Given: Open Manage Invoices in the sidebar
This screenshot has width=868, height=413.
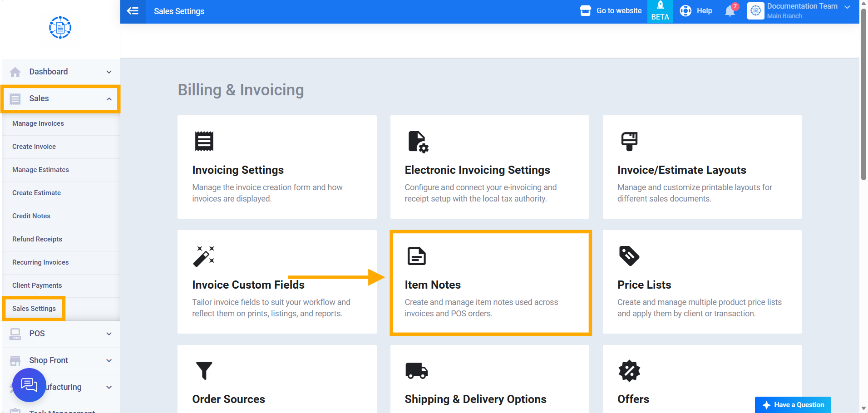Looking at the screenshot, I should coord(38,123).
